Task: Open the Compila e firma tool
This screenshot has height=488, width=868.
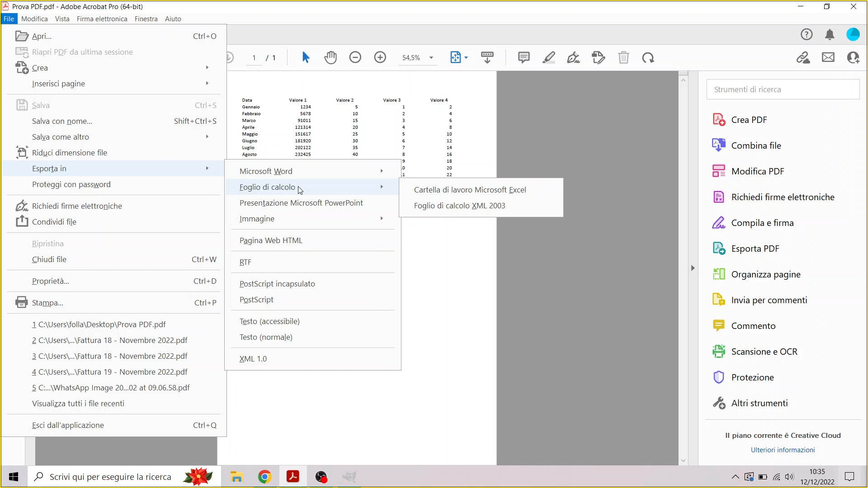Action: (762, 222)
